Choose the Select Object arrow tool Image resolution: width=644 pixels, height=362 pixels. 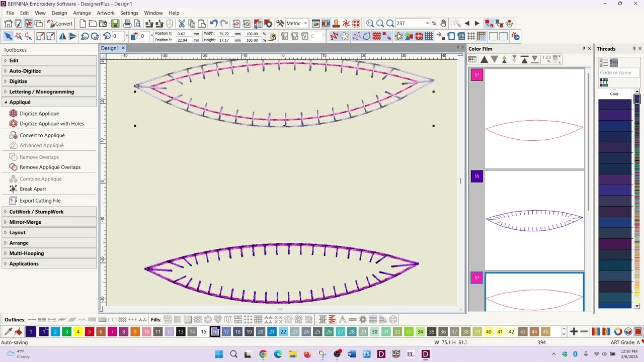click(8, 36)
